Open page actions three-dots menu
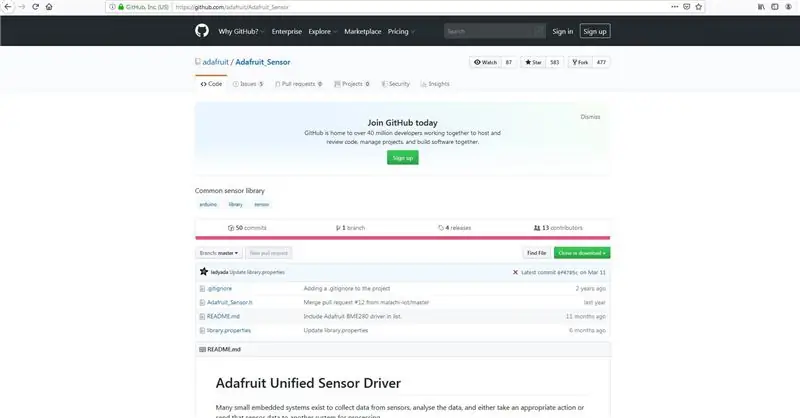The width and height of the screenshot is (800, 418). click(x=674, y=7)
